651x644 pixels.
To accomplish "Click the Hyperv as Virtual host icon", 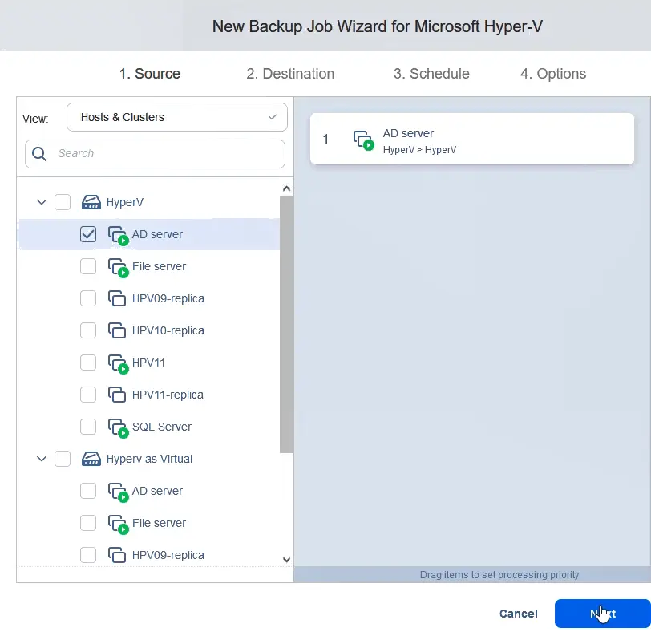I will (x=91, y=459).
